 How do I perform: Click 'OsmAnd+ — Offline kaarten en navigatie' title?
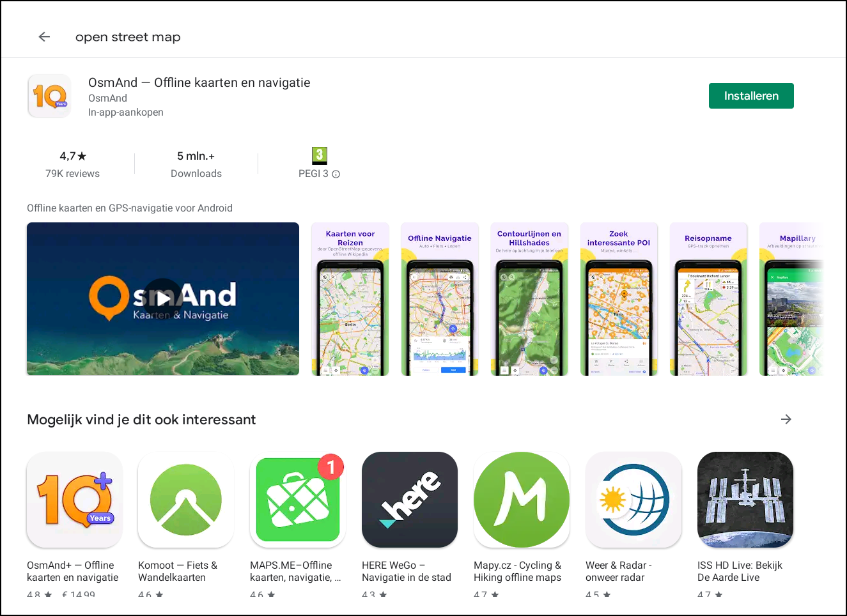pos(73,571)
